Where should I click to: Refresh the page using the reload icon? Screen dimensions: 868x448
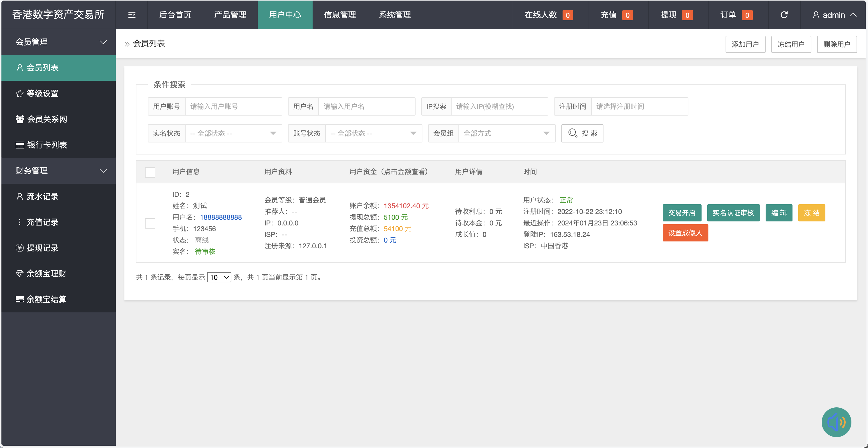pos(784,15)
